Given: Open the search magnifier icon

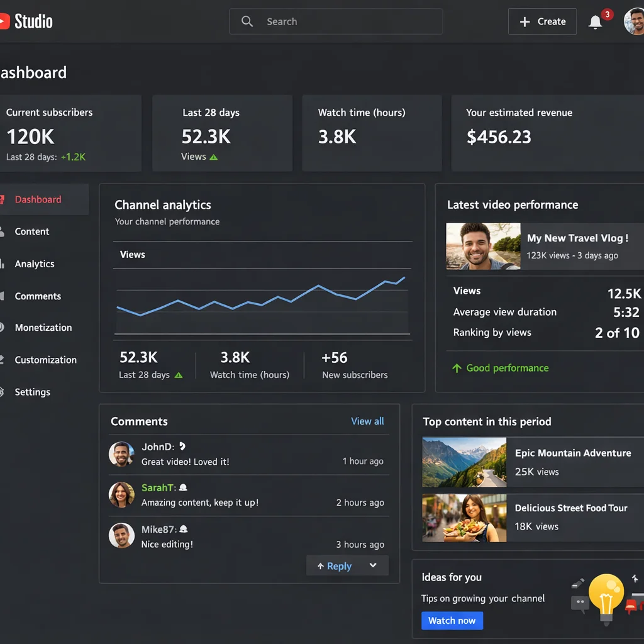Looking at the screenshot, I should [x=247, y=21].
